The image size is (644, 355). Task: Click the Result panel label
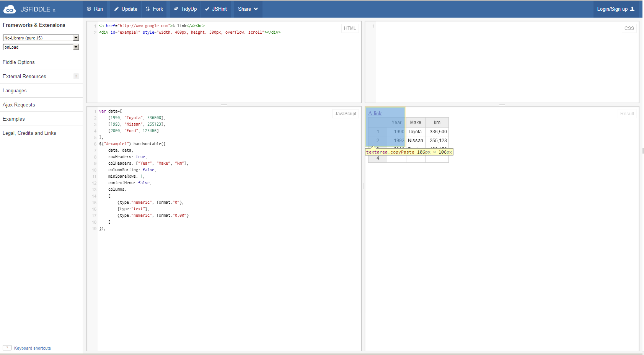click(x=627, y=114)
